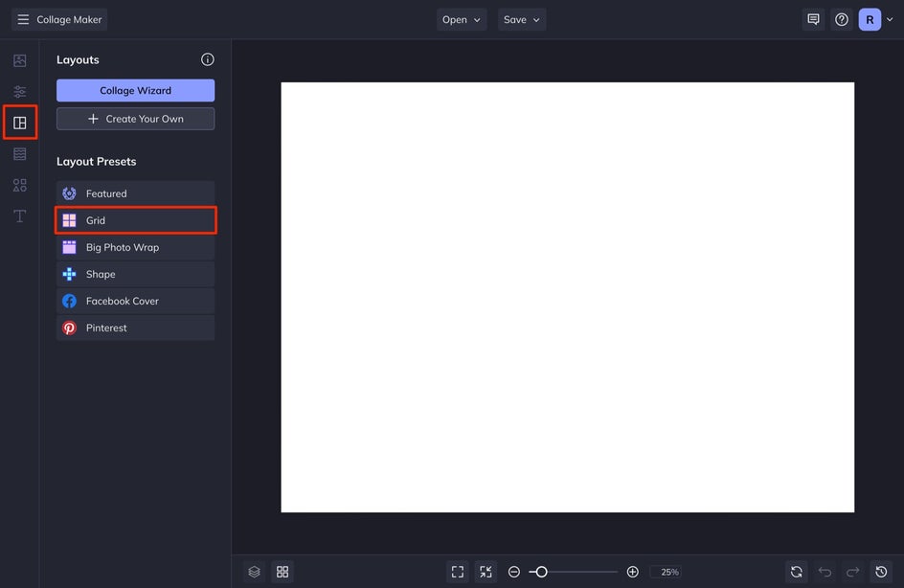Screen dimensions: 904x588
Task: Toggle the grid view icon in bottom bar
Action: click(x=282, y=572)
